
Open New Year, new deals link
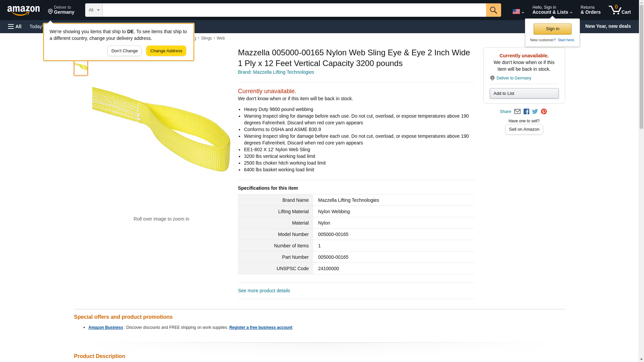coord(608,26)
